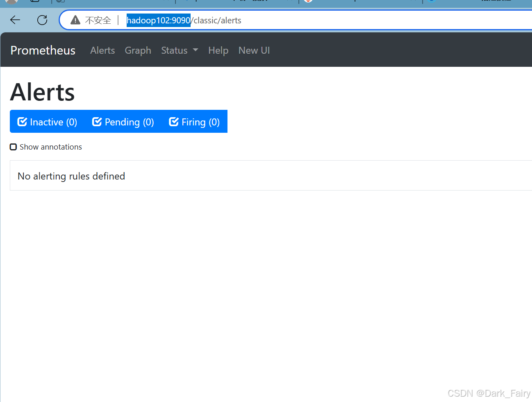Click the not-secure warning triangle icon
The image size is (532, 402).
click(x=75, y=20)
